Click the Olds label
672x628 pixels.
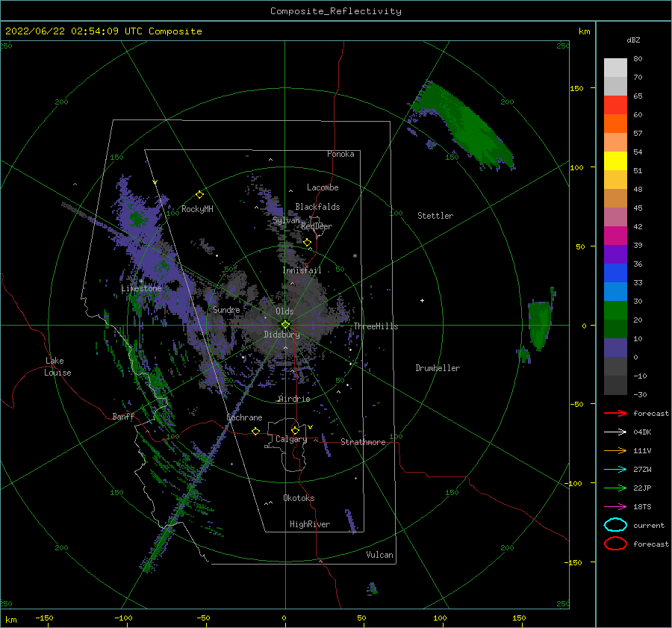(284, 311)
